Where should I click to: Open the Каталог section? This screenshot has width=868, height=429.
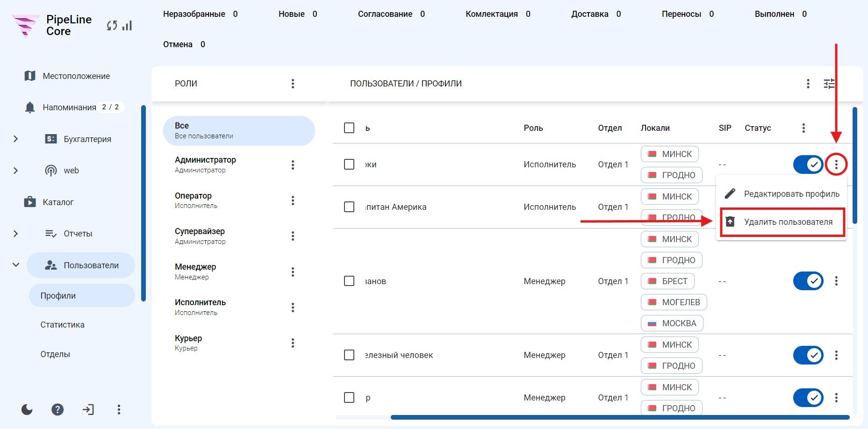tap(58, 202)
